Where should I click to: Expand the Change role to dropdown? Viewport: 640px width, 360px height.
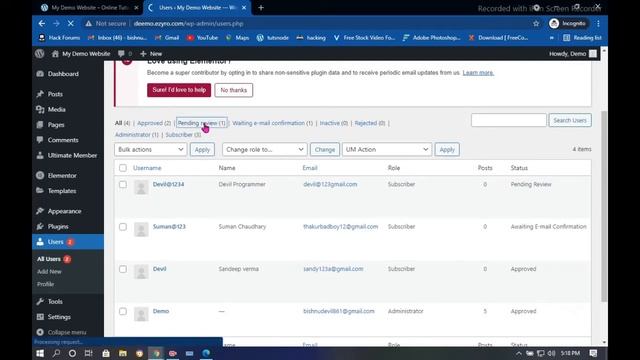tap(264, 149)
